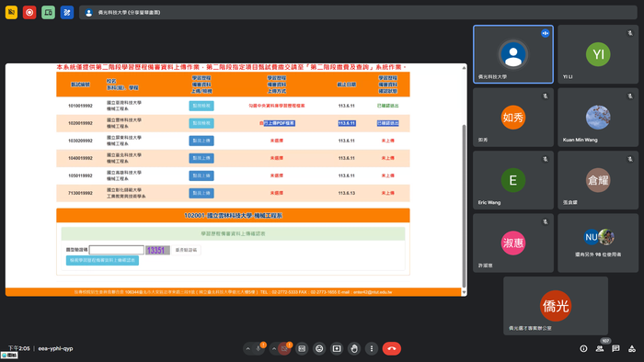Click exam number 1010019992 cell
The height and width of the screenshot is (362, 644).
[80, 106]
